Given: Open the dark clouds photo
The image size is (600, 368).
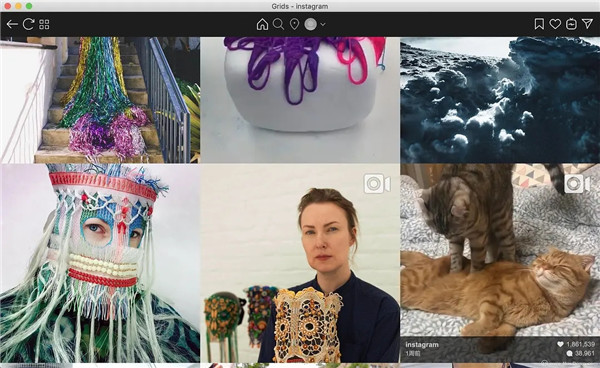Looking at the screenshot, I should pos(500,100).
